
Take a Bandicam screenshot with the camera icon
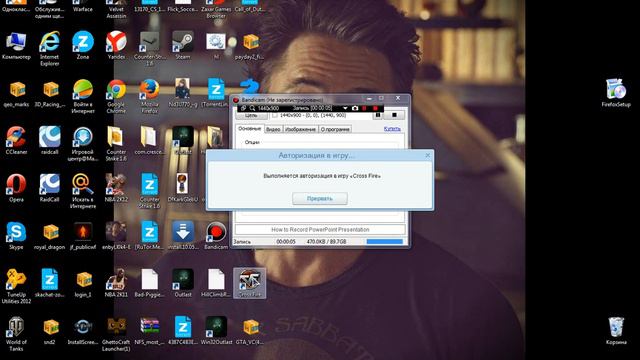pos(355,108)
